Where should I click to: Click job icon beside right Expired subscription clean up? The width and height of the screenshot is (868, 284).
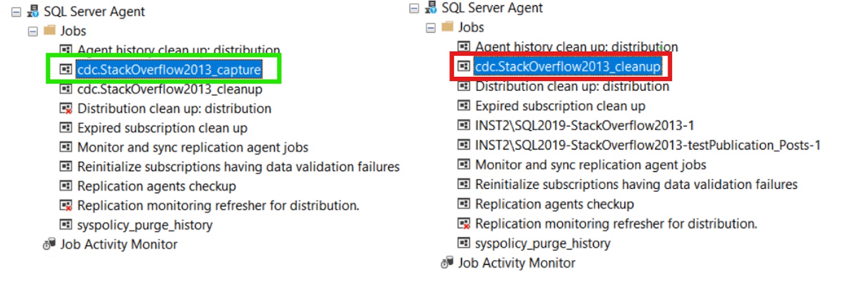coord(464,106)
